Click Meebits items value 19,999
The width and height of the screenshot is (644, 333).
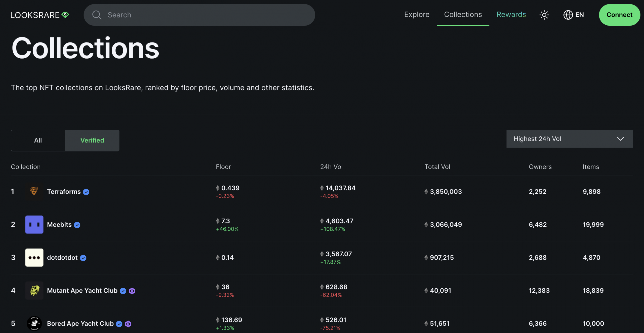[x=593, y=224]
